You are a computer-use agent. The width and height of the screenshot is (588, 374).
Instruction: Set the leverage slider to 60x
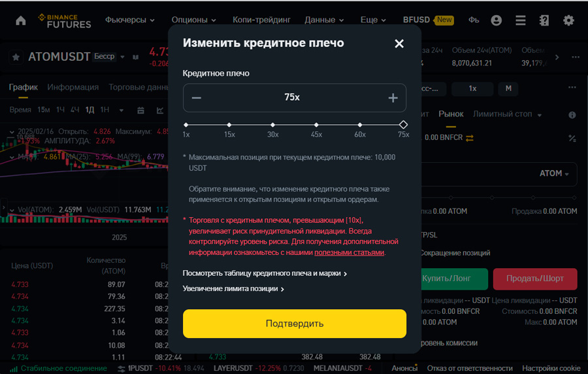359,124
